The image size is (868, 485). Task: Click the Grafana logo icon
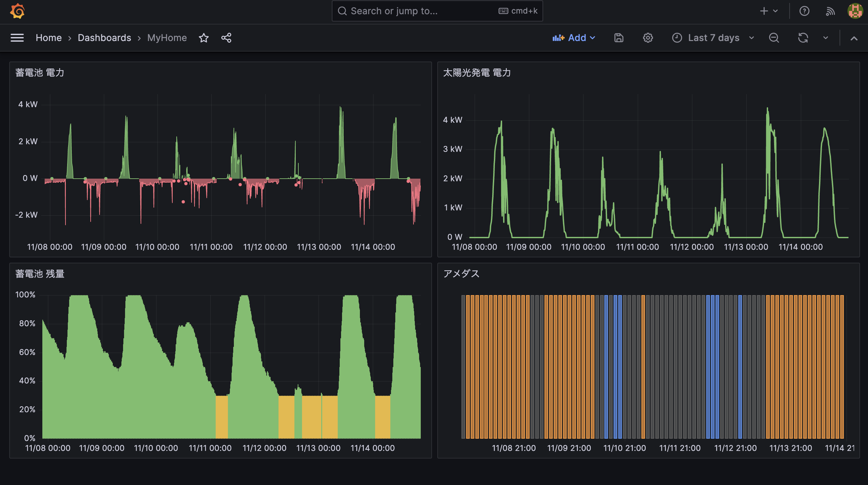coord(18,11)
